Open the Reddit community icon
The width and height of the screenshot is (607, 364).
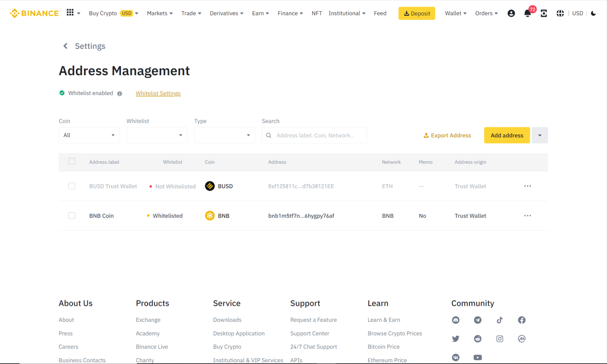pyautogui.click(x=478, y=339)
